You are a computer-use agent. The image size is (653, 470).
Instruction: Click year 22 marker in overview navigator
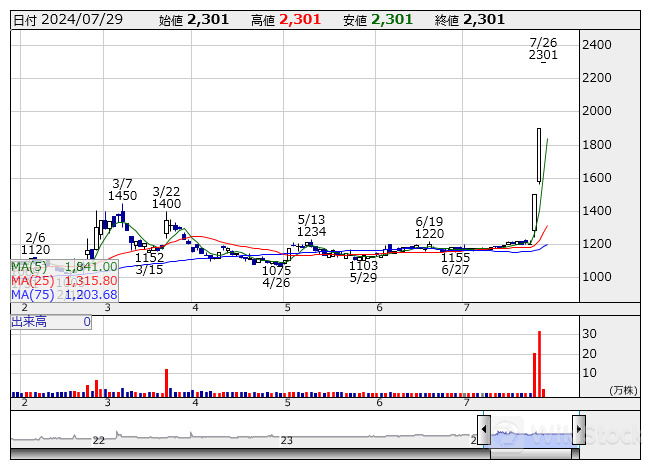click(x=98, y=440)
